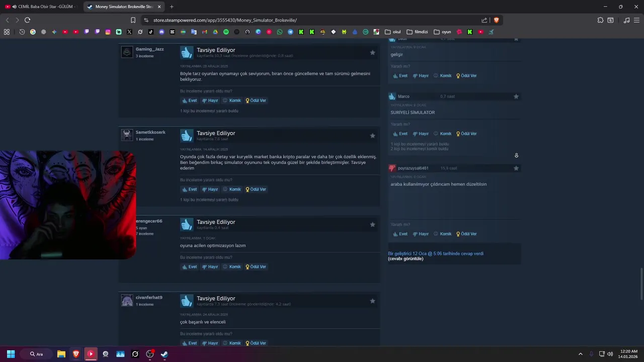Open a new browser tab

(x=172, y=7)
